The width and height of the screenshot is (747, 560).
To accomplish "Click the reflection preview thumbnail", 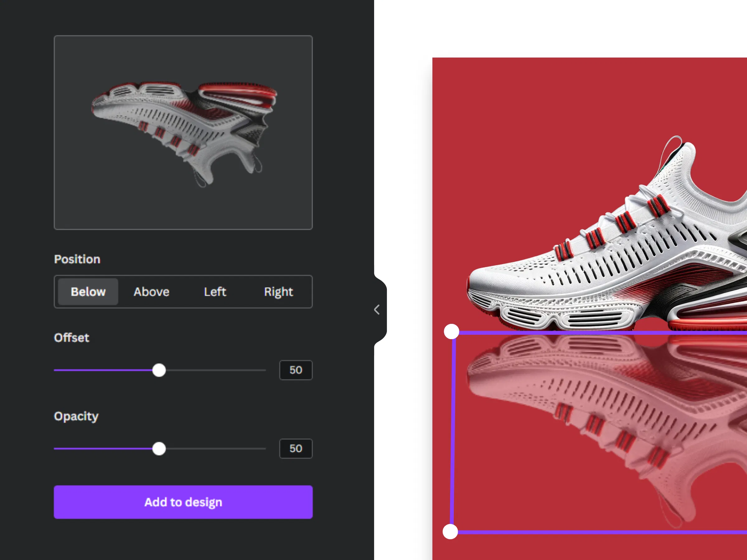I will click(x=183, y=133).
